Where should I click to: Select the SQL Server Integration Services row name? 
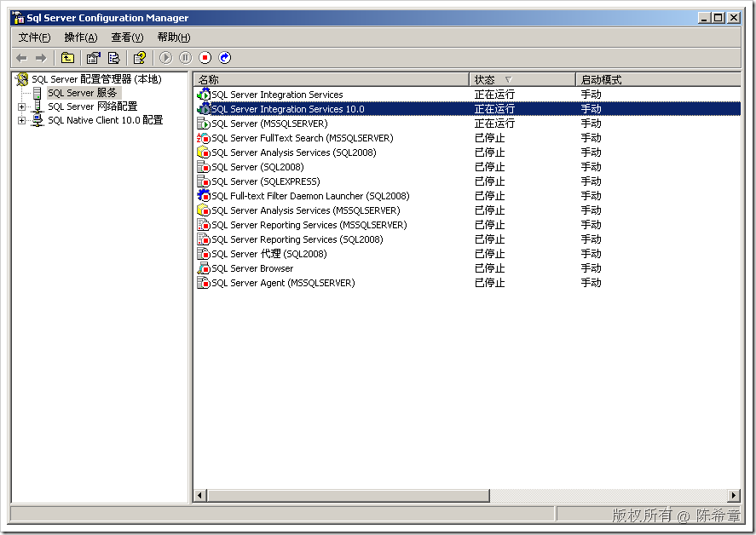277,95
